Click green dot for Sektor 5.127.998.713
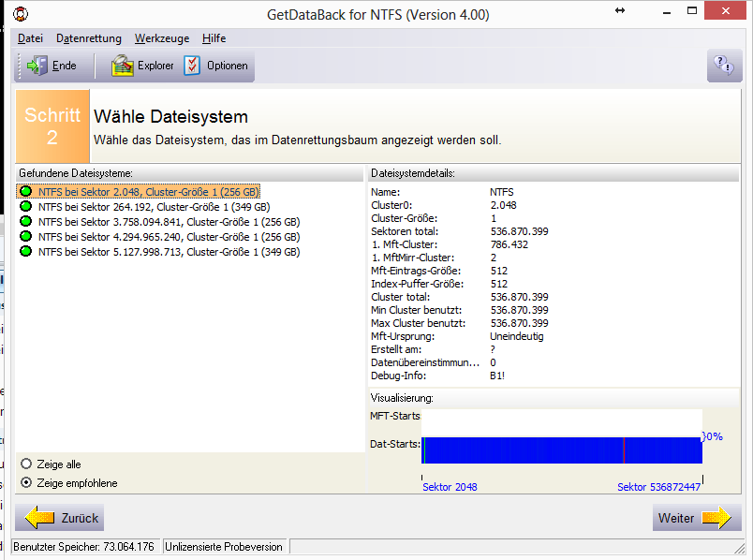Screen dimensions: 753x560 point(25,251)
